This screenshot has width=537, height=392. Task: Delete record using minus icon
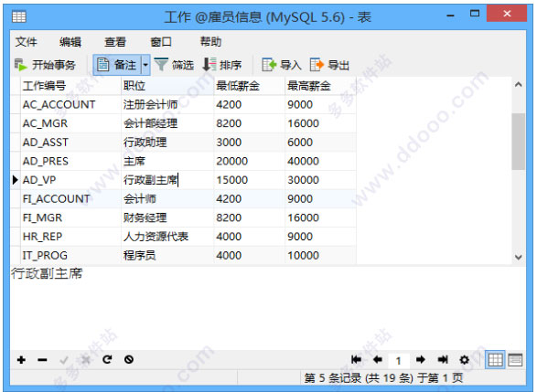point(42,360)
